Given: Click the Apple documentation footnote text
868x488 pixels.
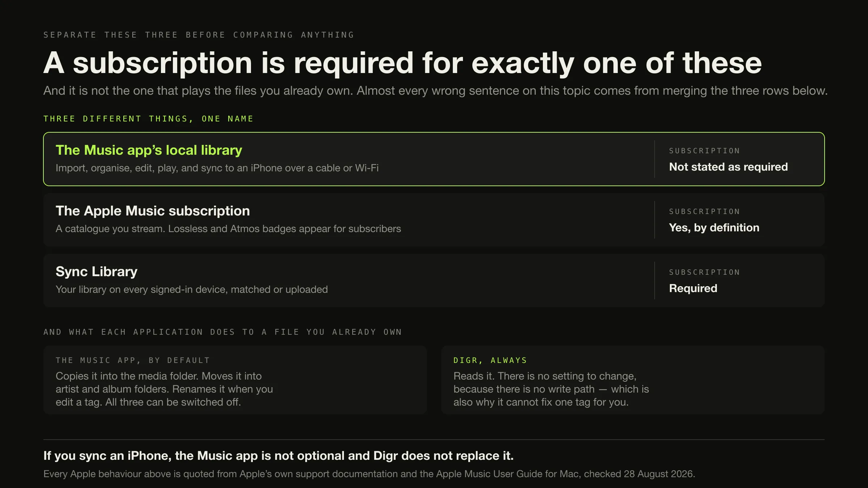Looking at the screenshot, I should click(369, 474).
